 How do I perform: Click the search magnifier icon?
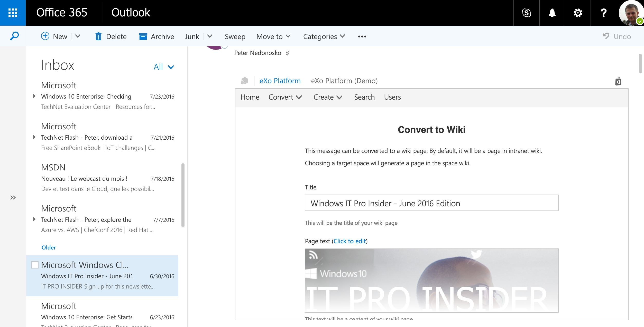14,36
